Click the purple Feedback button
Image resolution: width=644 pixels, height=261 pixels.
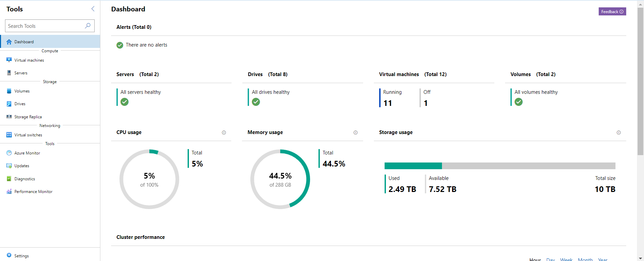pyautogui.click(x=612, y=12)
